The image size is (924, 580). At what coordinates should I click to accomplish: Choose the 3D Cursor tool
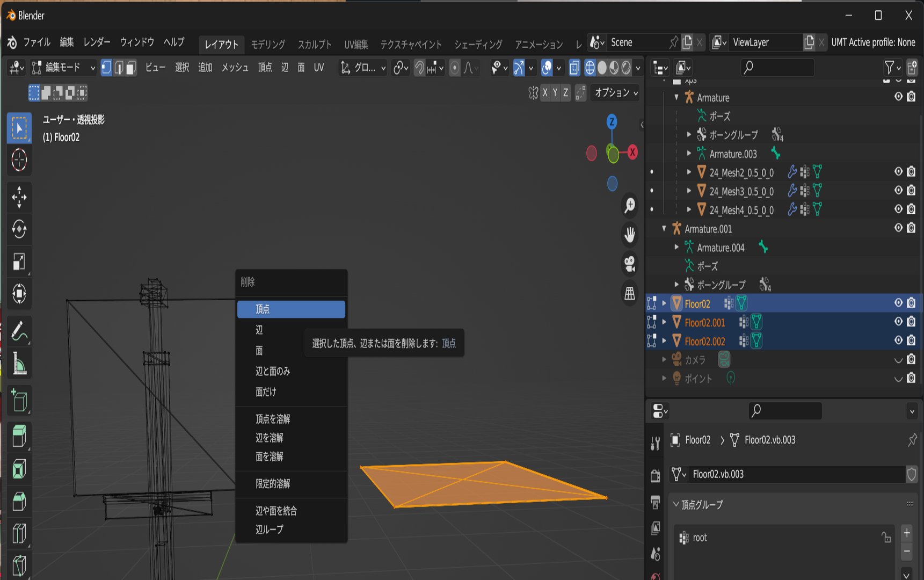tap(19, 160)
